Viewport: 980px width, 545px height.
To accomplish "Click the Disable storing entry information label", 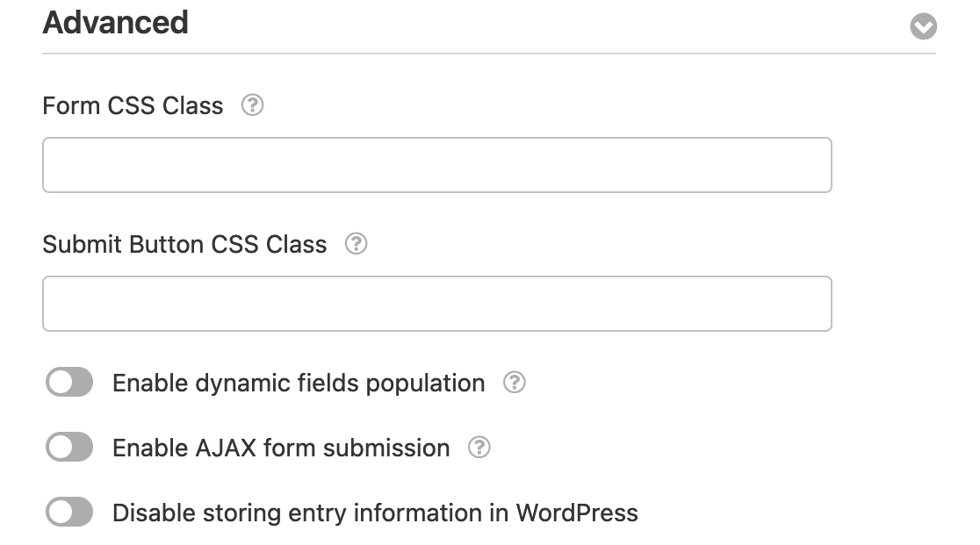I will click(375, 513).
